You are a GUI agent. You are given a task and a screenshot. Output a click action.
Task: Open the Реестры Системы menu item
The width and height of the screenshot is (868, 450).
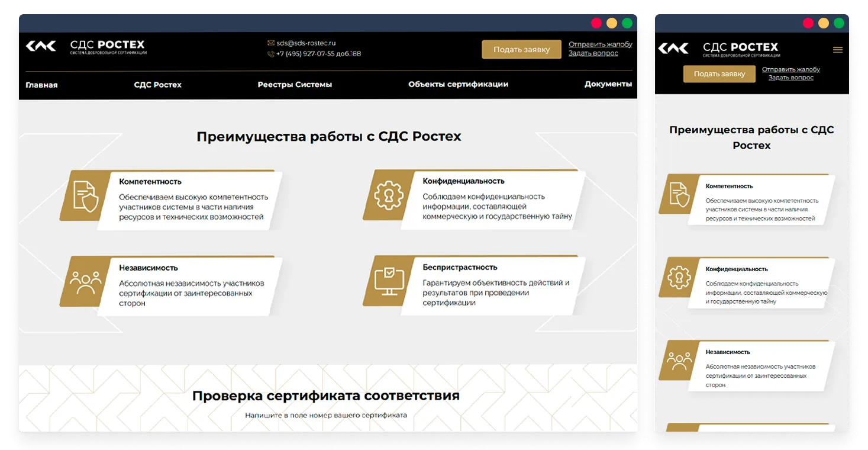(295, 85)
